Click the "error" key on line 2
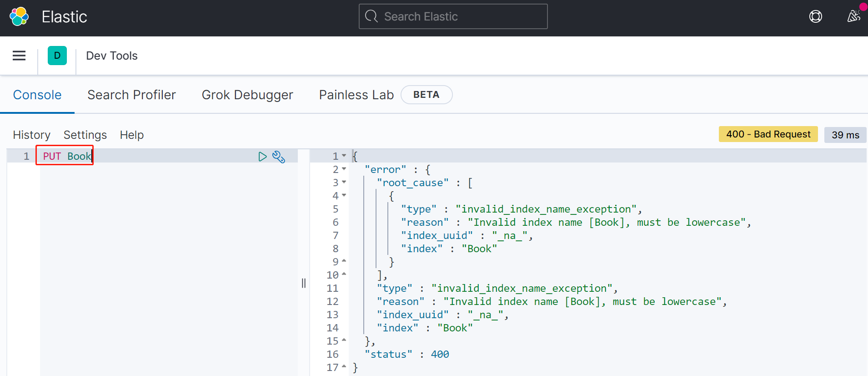The width and height of the screenshot is (868, 376). (x=386, y=169)
